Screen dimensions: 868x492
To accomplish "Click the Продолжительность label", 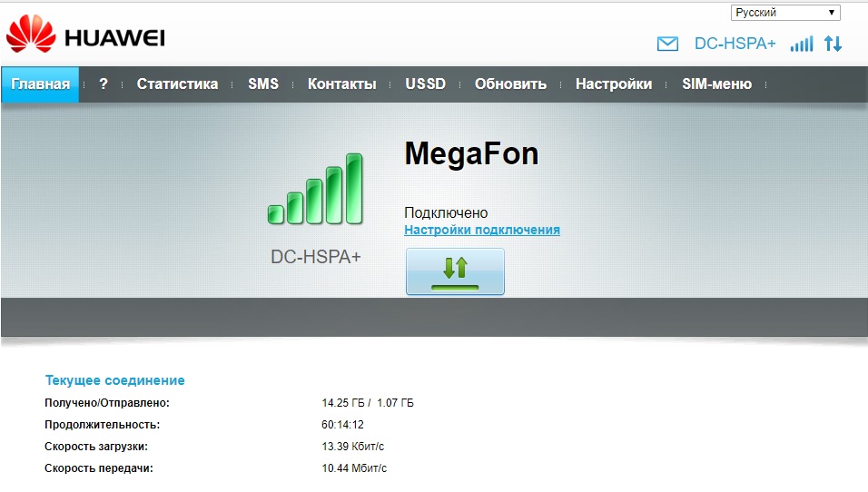I will click(103, 425).
